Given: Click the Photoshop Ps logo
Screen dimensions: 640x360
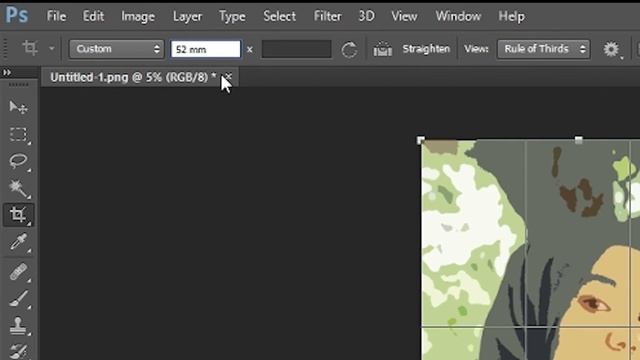Looking at the screenshot, I should (x=17, y=16).
